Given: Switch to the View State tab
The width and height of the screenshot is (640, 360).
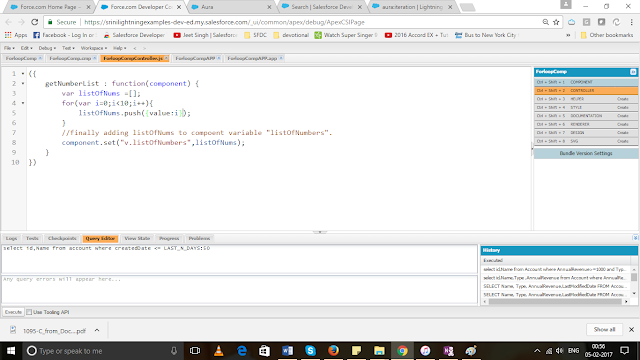Looking at the screenshot, I should click(137, 238).
